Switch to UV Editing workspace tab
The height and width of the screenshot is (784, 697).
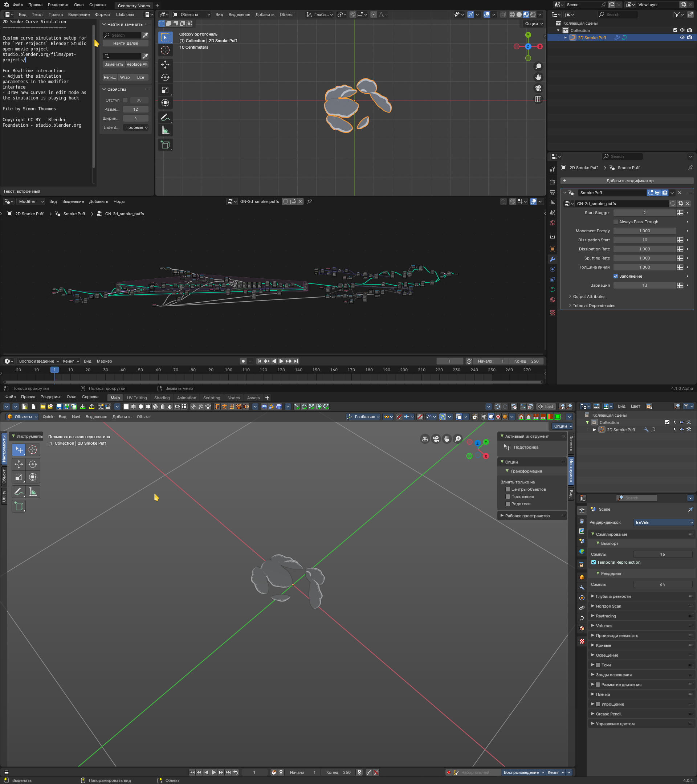(x=137, y=398)
